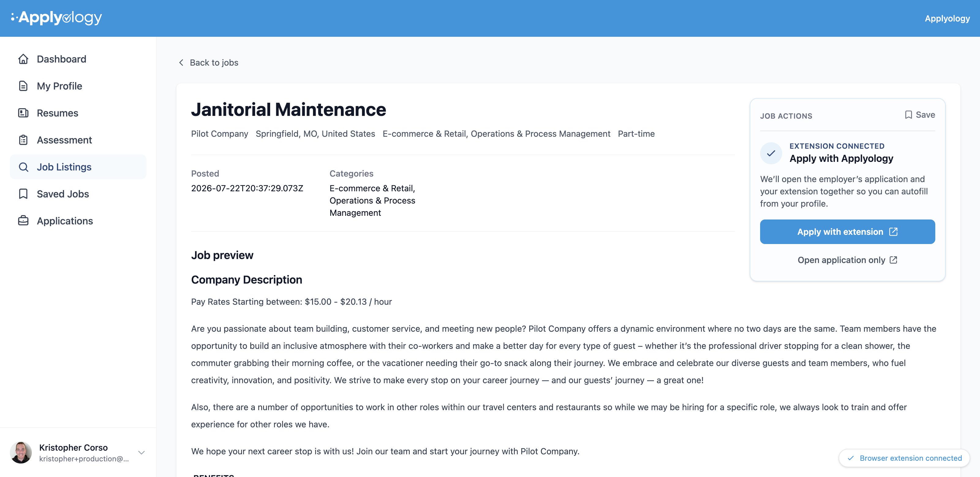
Task: Open Applications in the sidebar
Action: 78,221
